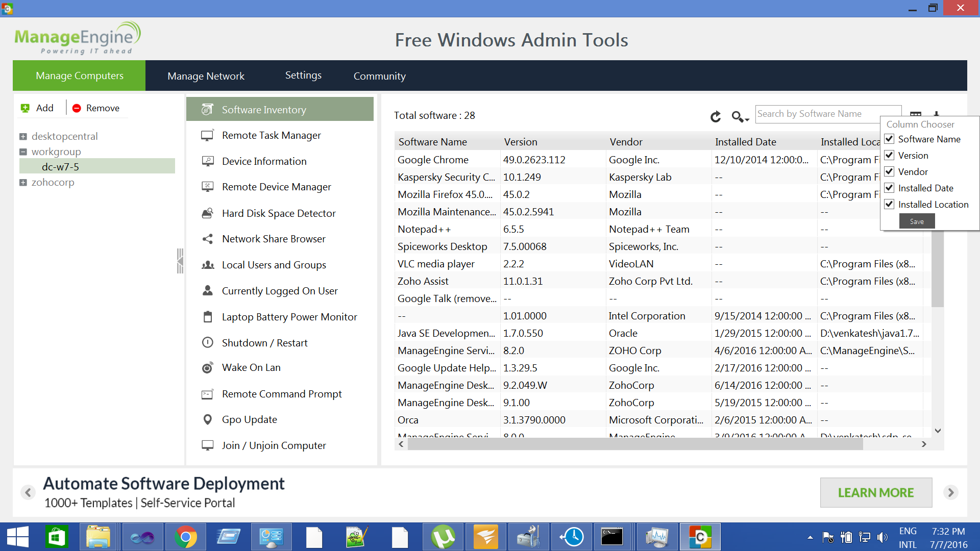Open Laptop Battery Power Monitor icon
Image resolution: width=980 pixels, height=551 pixels.
point(207,317)
